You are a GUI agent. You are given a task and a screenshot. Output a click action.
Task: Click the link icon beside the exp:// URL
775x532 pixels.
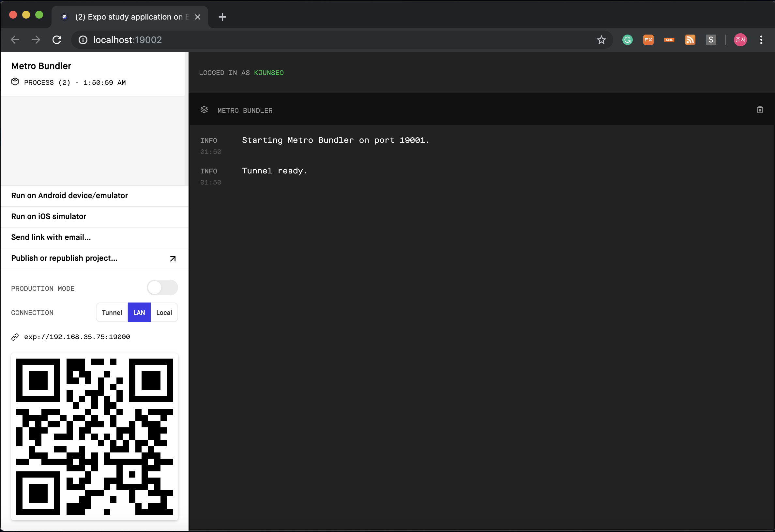tap(15, 337)
